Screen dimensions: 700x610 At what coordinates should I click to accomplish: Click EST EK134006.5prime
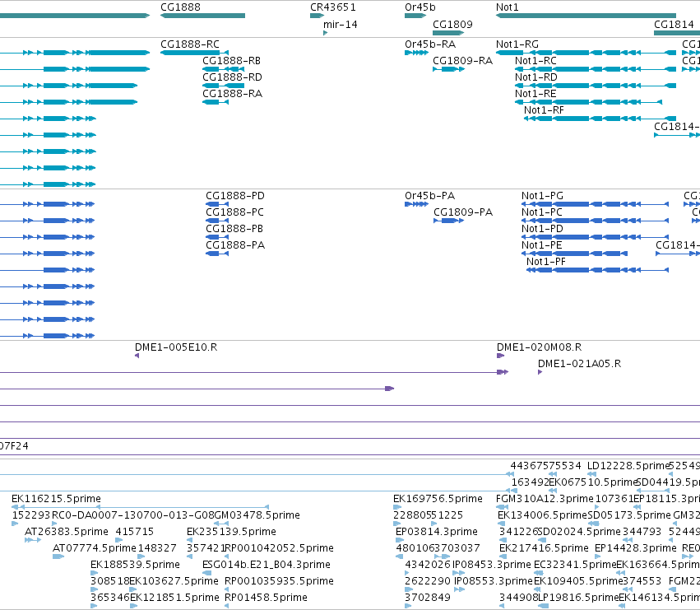point(542,515)
